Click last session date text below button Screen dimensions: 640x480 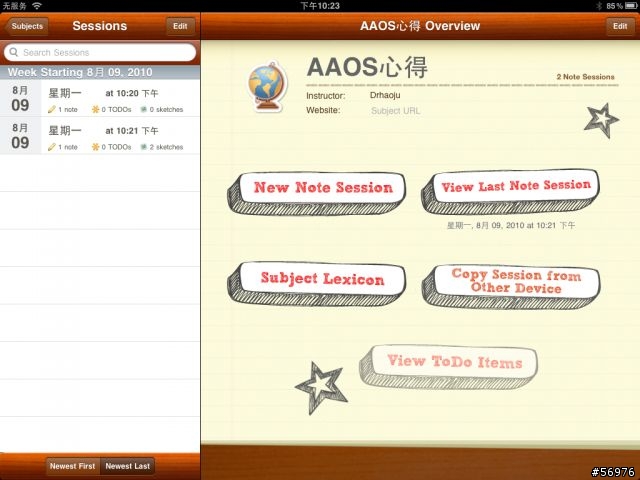[511, 225]
